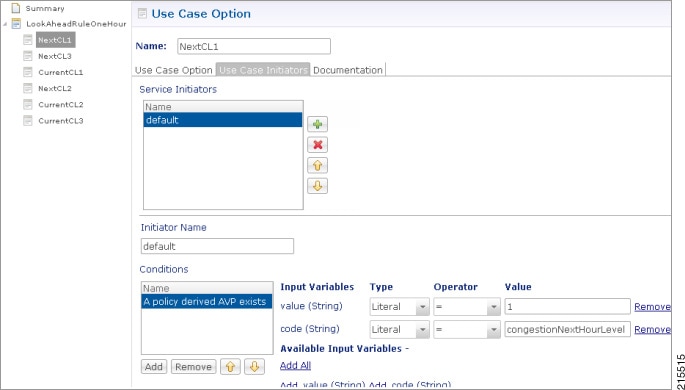Move condition down with arrow button
Screen dimensions: 685x390
click(x=254, y=367)
